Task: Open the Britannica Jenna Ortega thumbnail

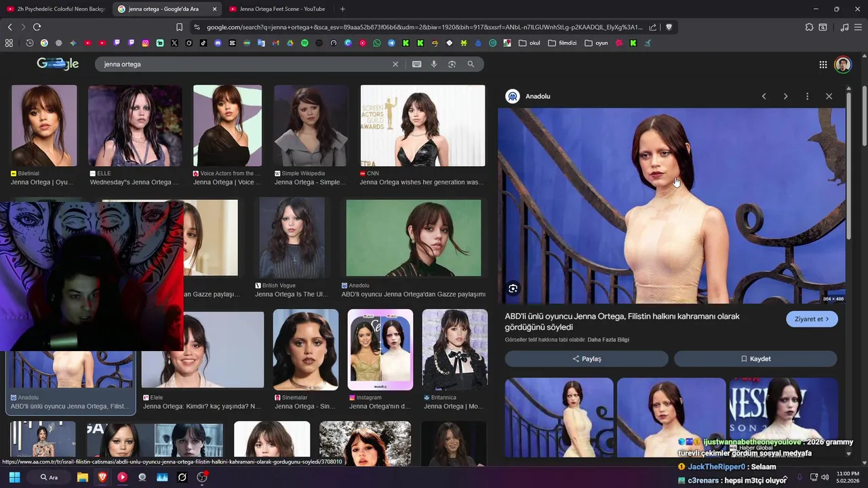Action: pyautogui.click(x=455, y=350)
